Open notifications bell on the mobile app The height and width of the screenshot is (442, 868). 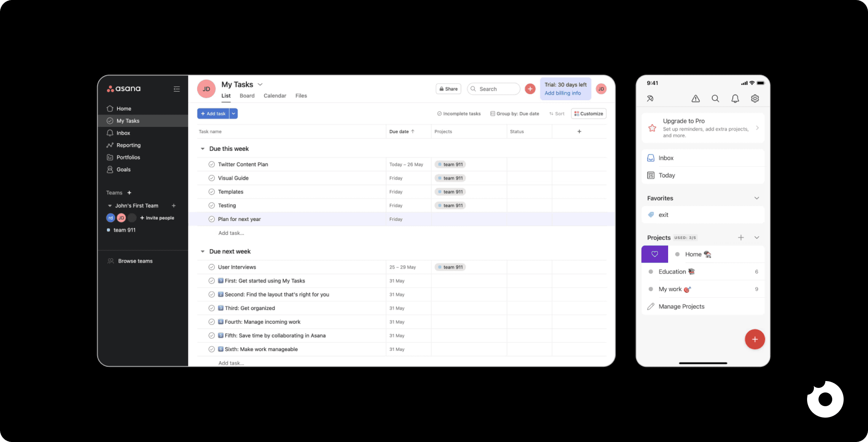735,98
